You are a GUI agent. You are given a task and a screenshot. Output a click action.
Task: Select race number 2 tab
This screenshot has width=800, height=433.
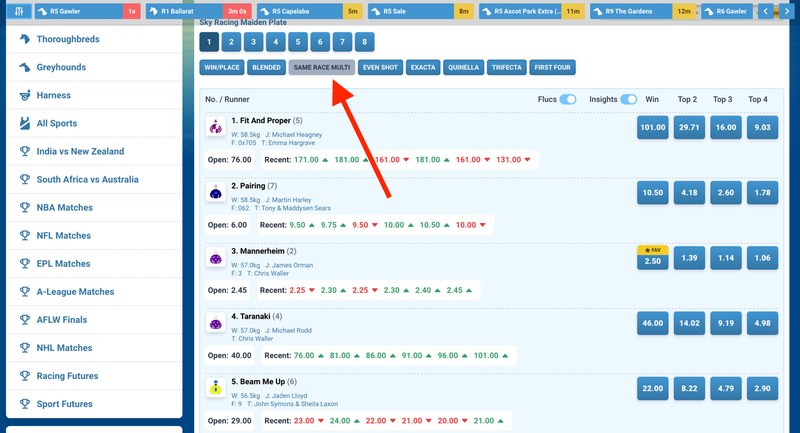click(x=231, y=42)
